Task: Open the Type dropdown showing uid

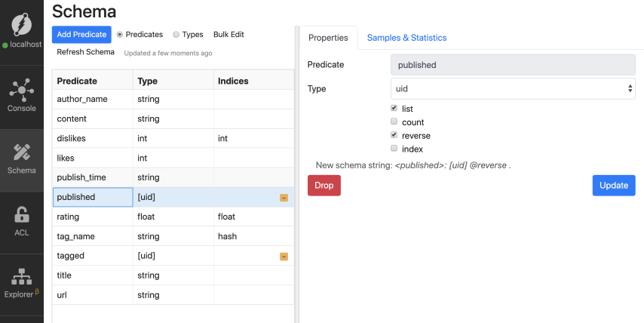Action: (513, 88)
